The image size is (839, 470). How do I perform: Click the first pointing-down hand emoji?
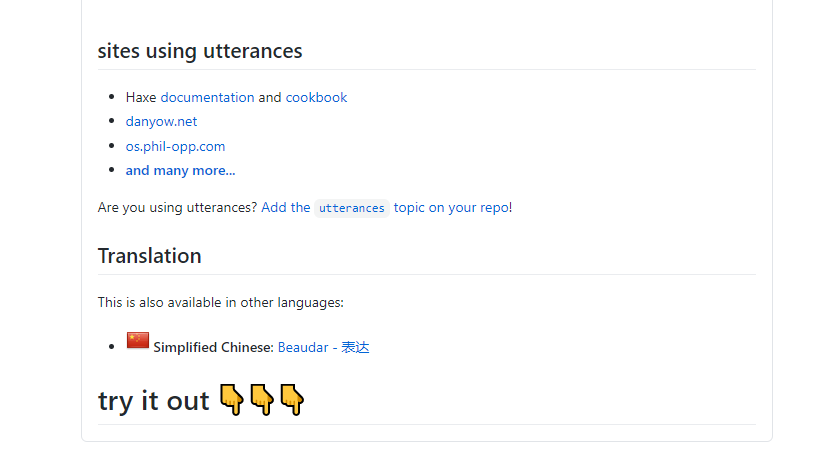(231, 399)
